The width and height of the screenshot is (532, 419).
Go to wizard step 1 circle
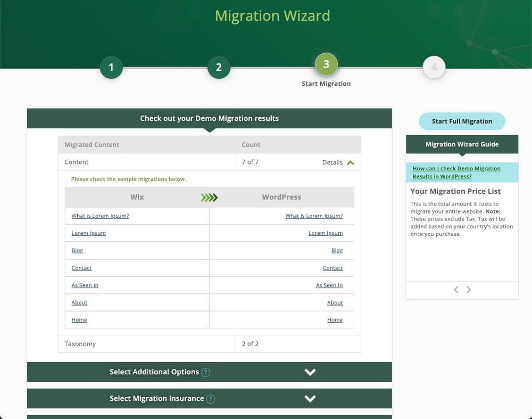(111, 67)
